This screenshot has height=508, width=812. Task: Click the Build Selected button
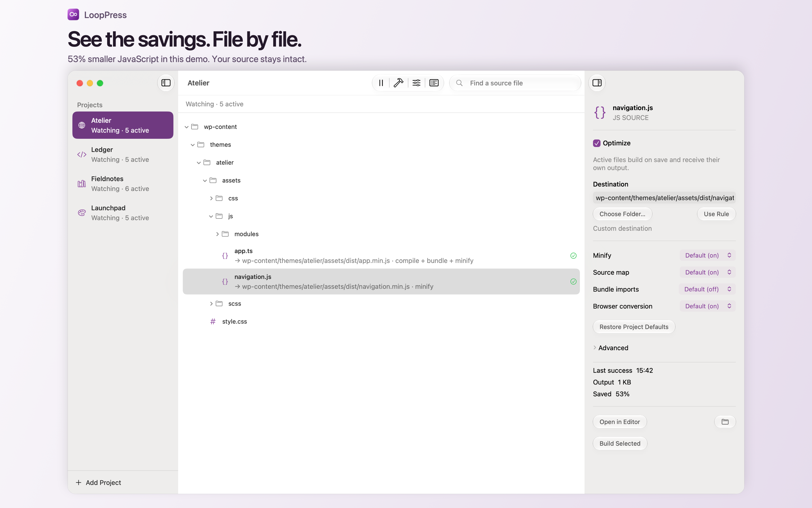[x=620, y=443]
